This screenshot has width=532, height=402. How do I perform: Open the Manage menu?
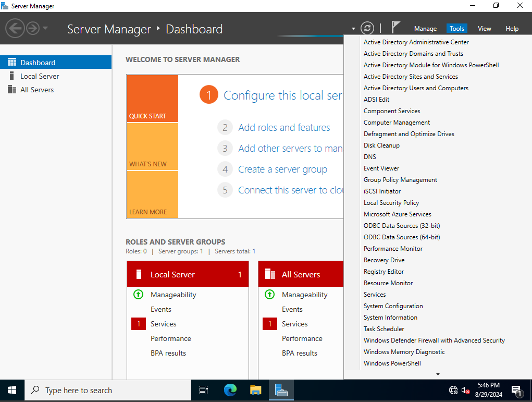point(425,29)
